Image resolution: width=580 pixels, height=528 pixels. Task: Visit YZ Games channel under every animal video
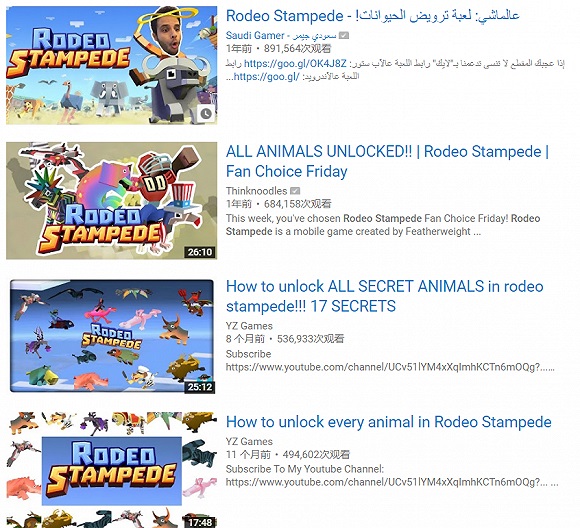(249, 441)
